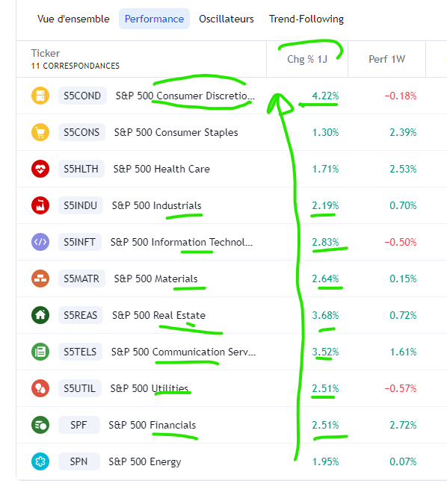Sort by the Chg % 1J column
This screenshot has width=447, height=504.
click(x=307, y=59)
